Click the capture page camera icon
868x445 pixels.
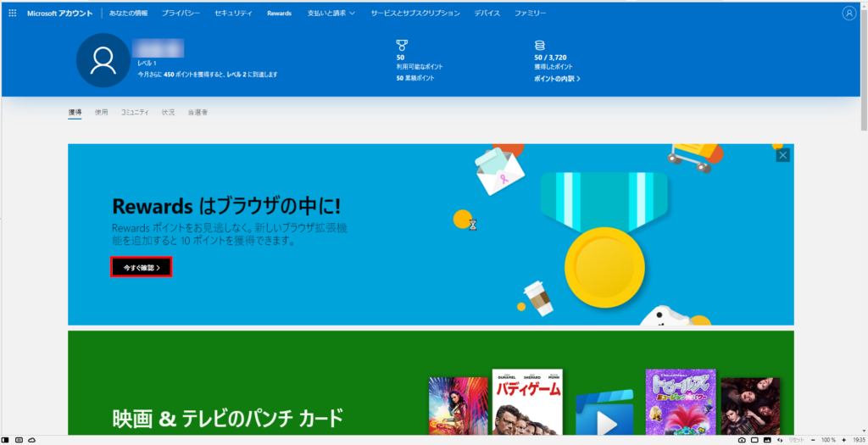click(x=742, y=440)
